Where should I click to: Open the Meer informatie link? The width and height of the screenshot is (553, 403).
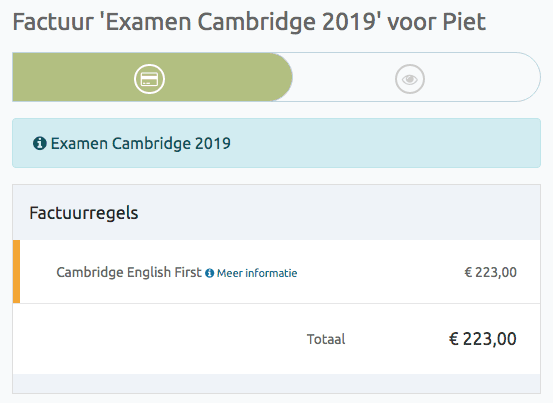pyautogui.click(x=257, y=273)
